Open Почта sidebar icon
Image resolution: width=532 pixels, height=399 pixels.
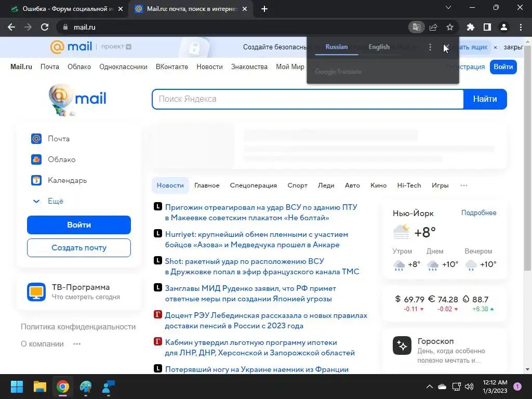[x=36, y=139]
